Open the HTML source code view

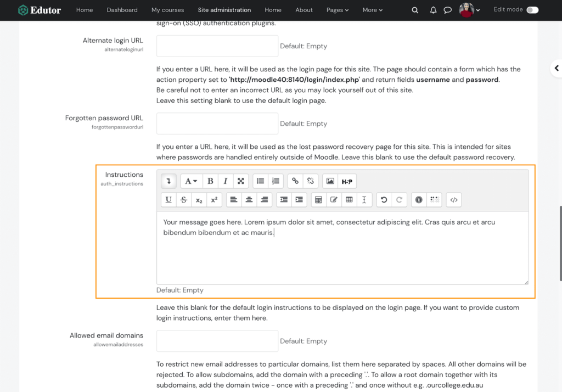(454, 199)
